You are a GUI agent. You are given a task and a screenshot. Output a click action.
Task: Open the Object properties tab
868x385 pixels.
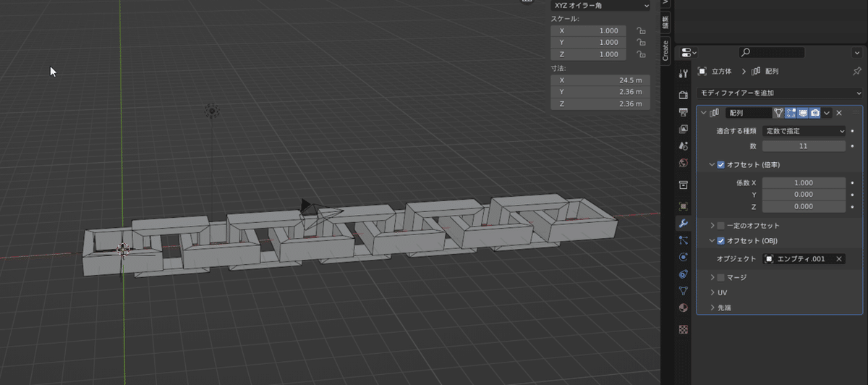tap(684, 206)
